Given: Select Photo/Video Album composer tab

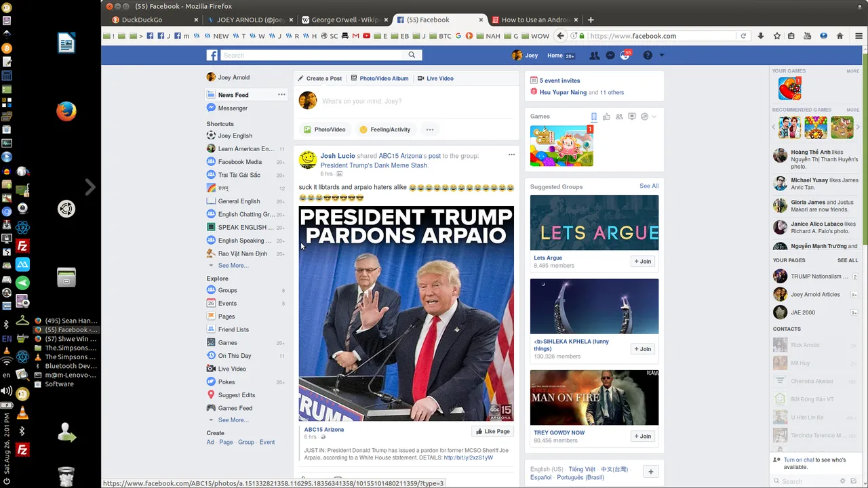Looking at the screenshot, I should 380,79.
